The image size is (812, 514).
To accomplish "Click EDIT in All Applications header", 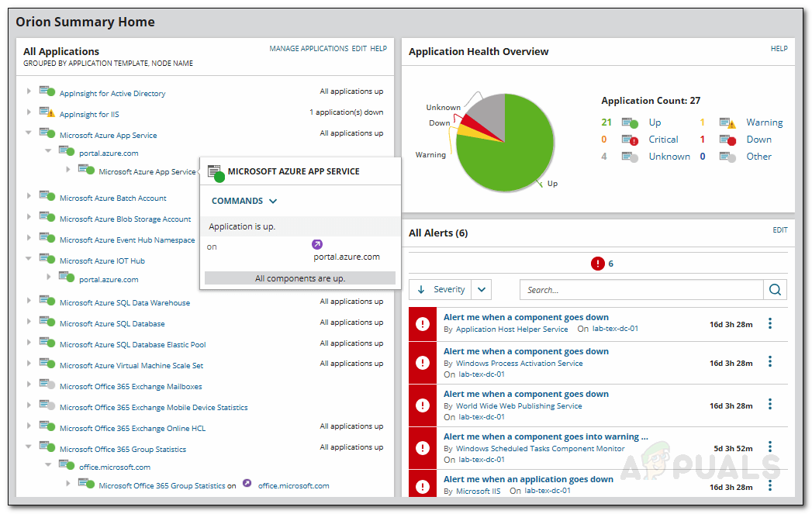I will point(359,49).
